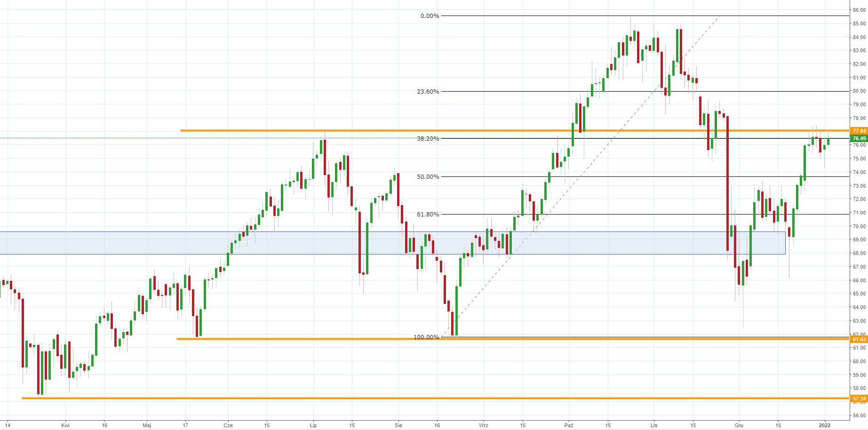Screen dimensions: 868x430
Task: Select the Lip month on time axis
Action: 313,425
